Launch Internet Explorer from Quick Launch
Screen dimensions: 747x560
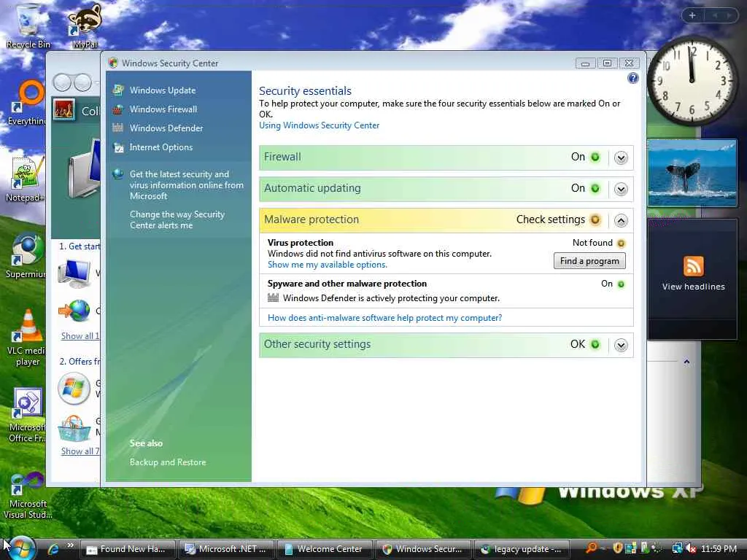(53, 549)
